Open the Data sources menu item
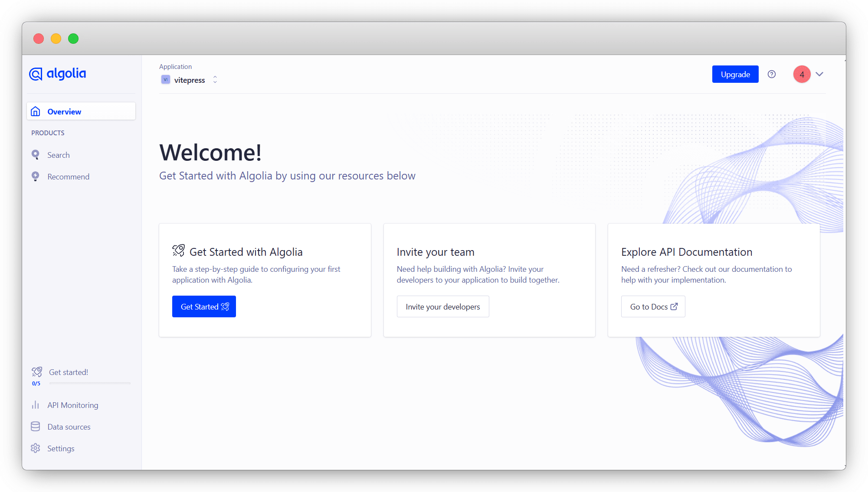The width and height of the screenshot is (868, 492). (69, 427)
